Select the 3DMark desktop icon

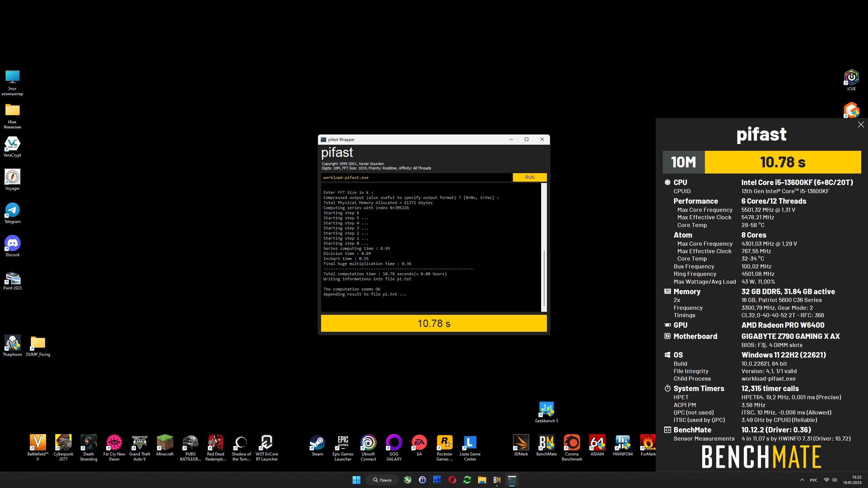[521, 445]
